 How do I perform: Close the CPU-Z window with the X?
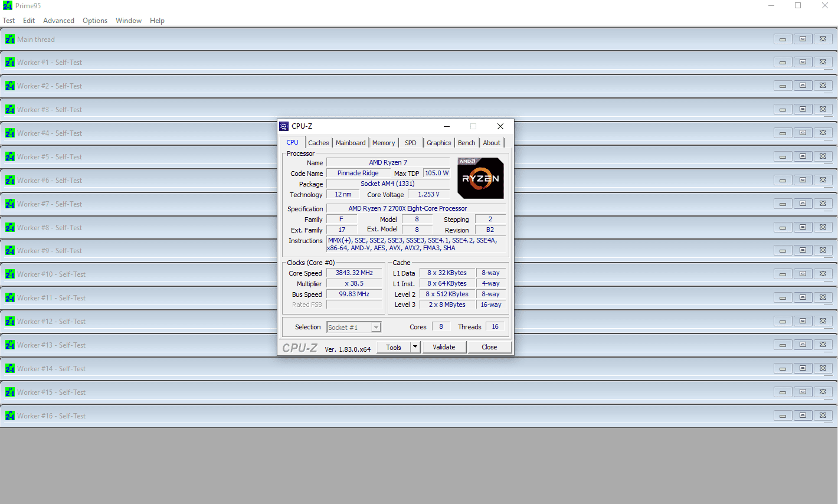coord(500,126)
